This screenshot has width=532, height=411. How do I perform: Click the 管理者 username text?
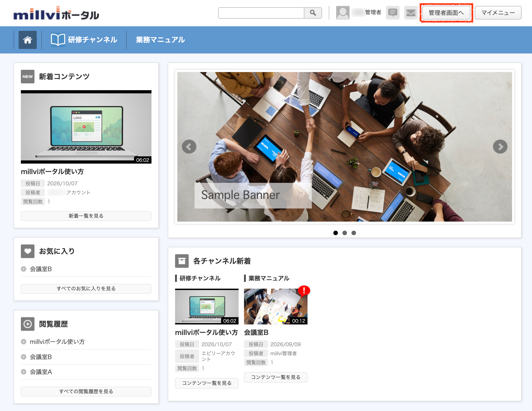point(373,12)
